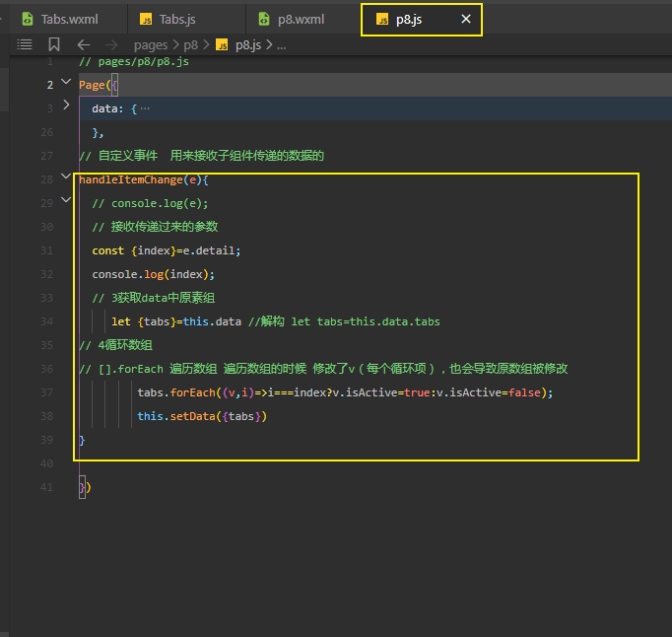Place cursor on 'handleItemChange(e){'

144,179
